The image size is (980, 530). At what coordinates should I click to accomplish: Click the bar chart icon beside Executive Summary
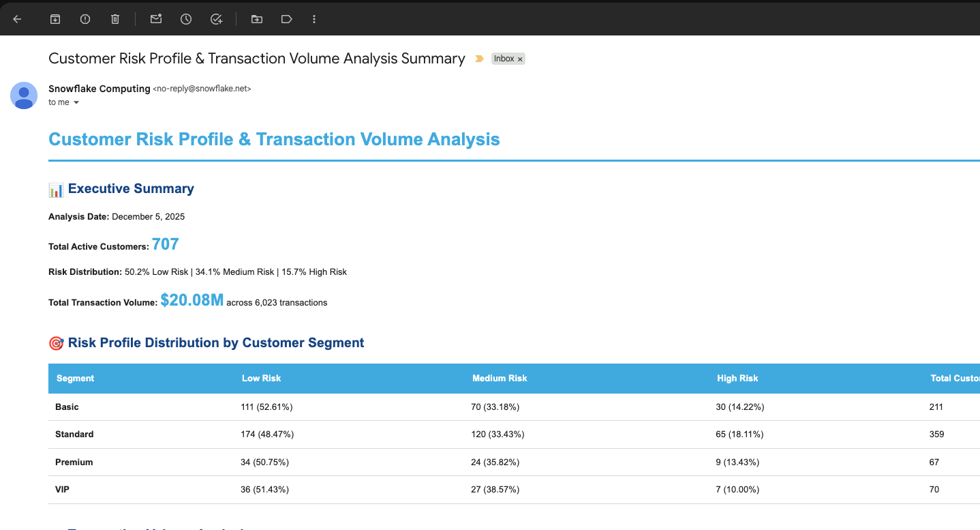pos(55,189)
